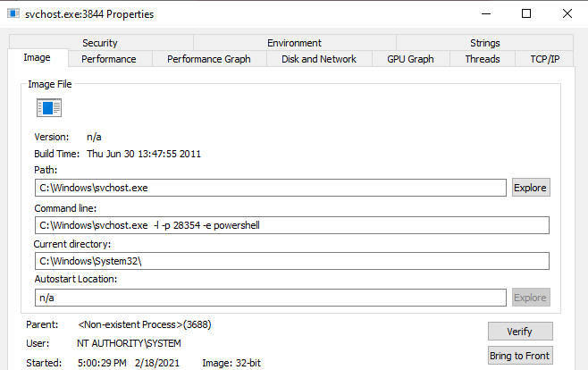The image size is (588, 370).
Task: Maximize the Properties window
Action: click(526, 13)
